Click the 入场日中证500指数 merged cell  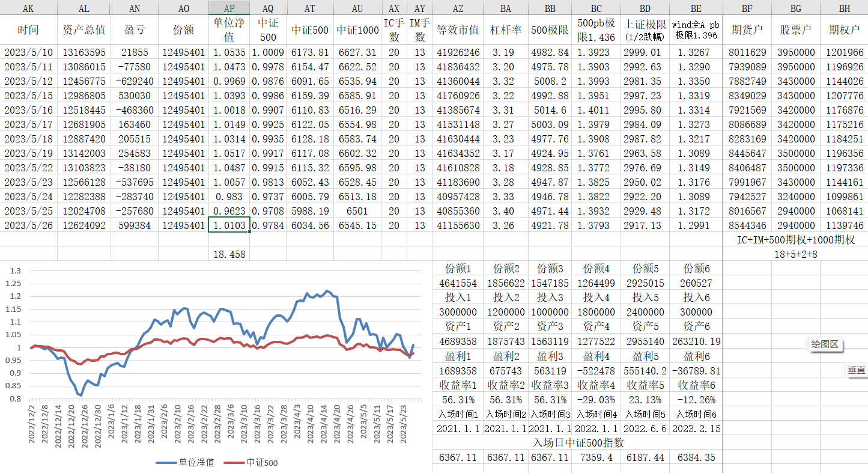[x=577, y=443]
